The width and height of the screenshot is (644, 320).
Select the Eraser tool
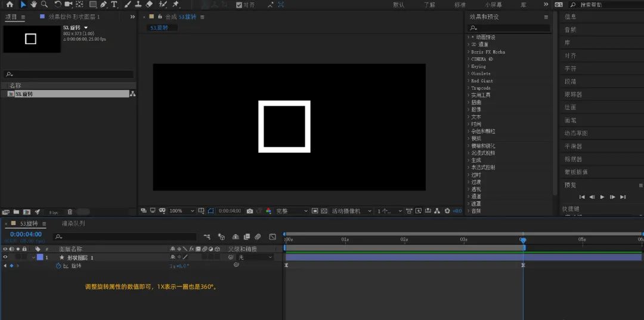point(149,5)
